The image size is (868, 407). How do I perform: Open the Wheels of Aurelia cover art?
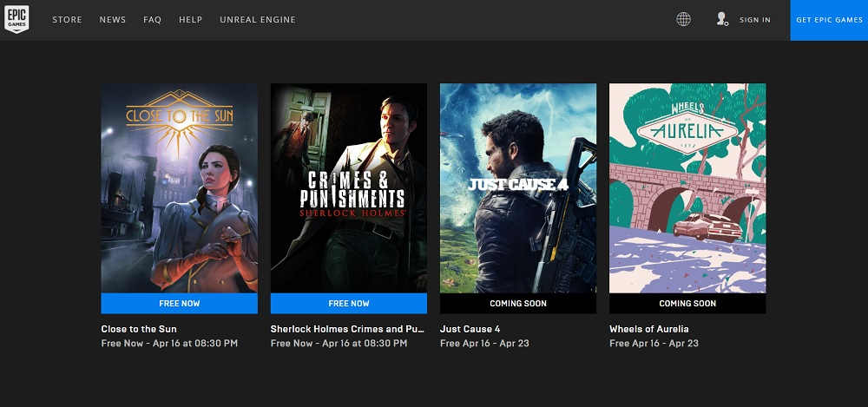[x=687, y=188]
